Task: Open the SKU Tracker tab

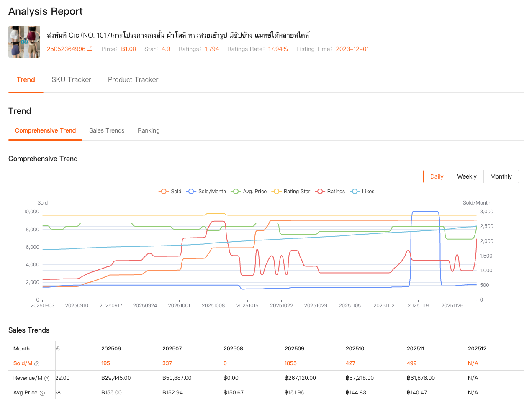Action: pyautogui.click(x=71, y=79)
